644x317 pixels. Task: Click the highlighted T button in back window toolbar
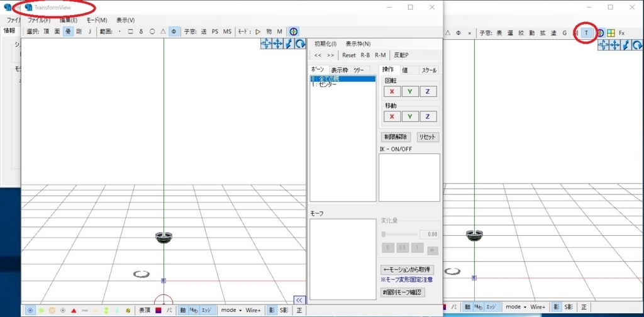(x=587, y=33)
